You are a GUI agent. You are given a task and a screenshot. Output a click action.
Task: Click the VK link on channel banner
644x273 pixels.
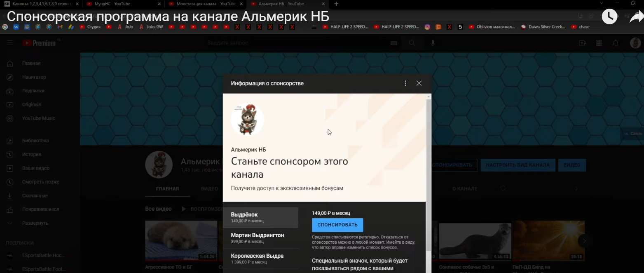tap(633, 134)
